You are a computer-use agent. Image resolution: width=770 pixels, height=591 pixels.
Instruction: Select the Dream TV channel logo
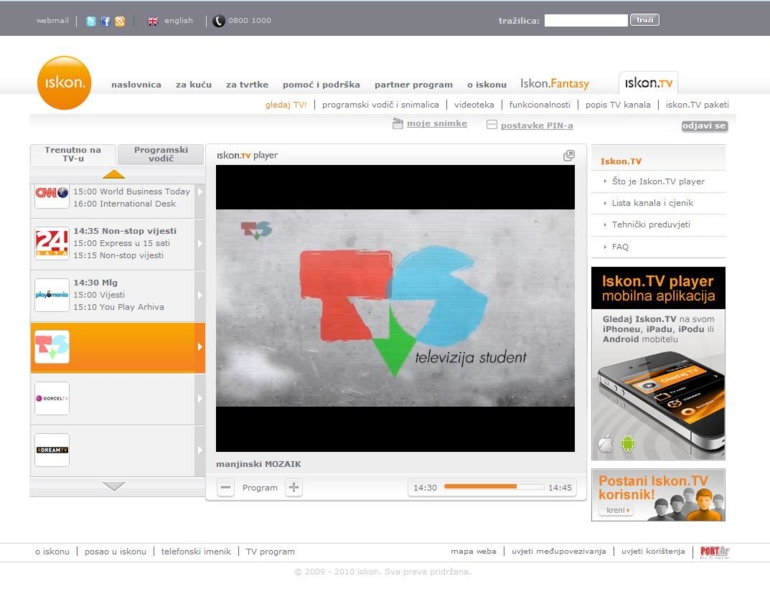point(52,450)
